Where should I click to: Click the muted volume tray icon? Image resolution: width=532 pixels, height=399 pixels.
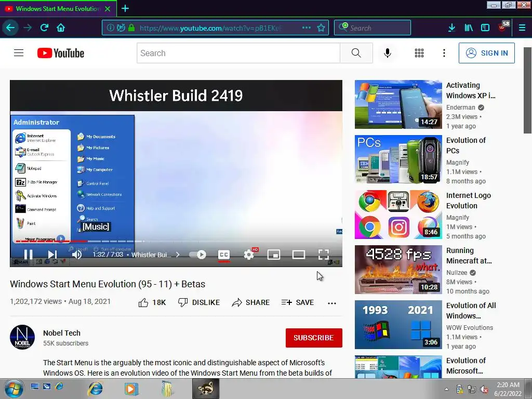(484, 389)
